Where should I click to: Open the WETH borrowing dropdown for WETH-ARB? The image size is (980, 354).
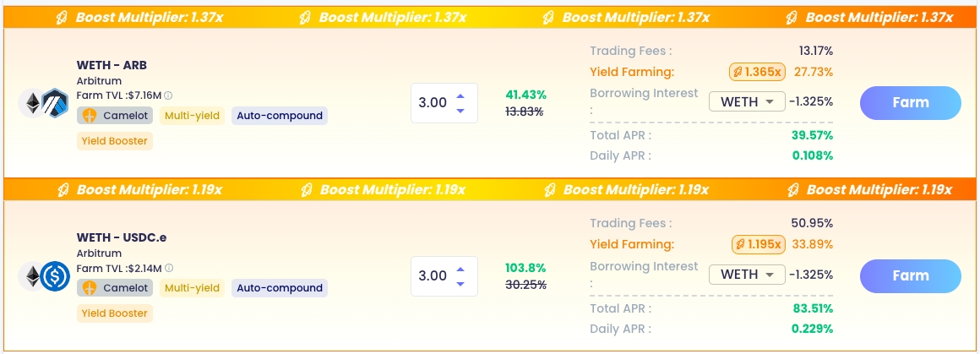pos(747,102)
